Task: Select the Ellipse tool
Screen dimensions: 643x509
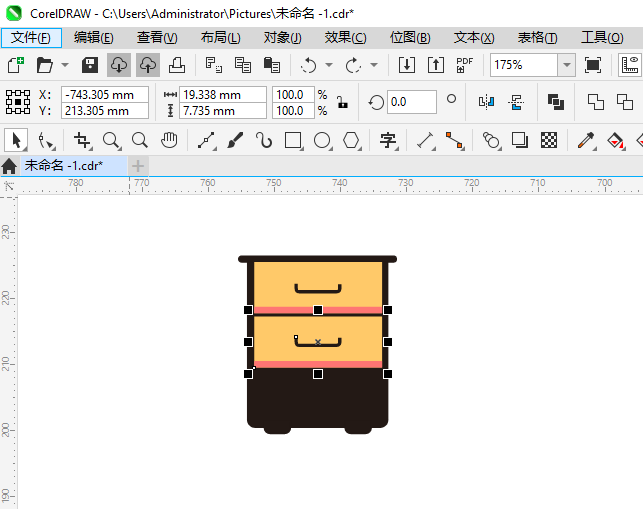Action: pos(322,140)
